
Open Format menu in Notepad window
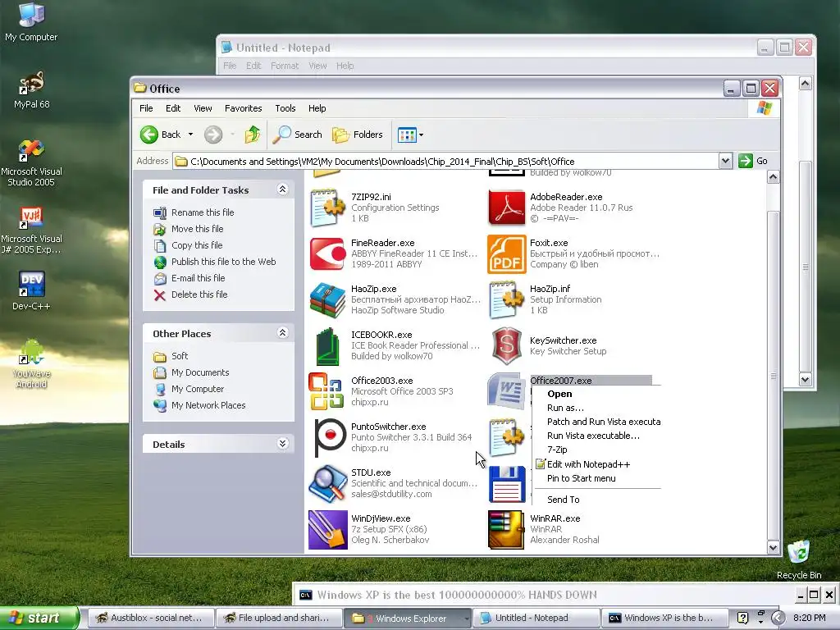point(285,66)
